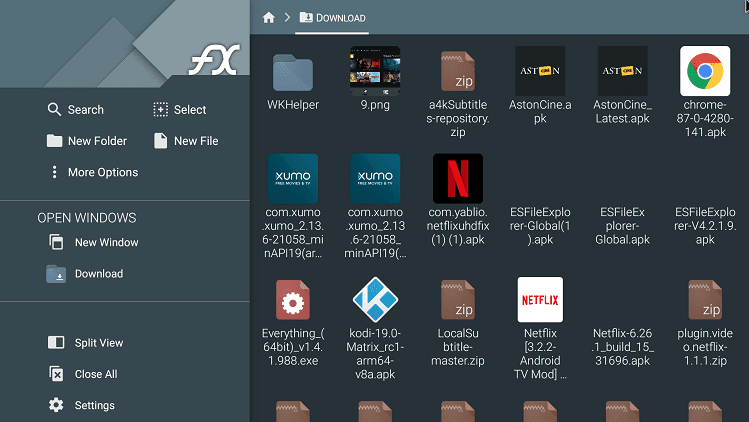Click the Search label
Viewport: 749px width, 422px height.
[x=86, y=109]
